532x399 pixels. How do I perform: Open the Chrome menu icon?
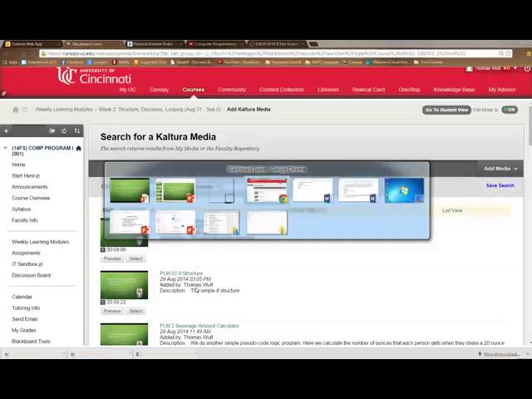tap(529, 53)
